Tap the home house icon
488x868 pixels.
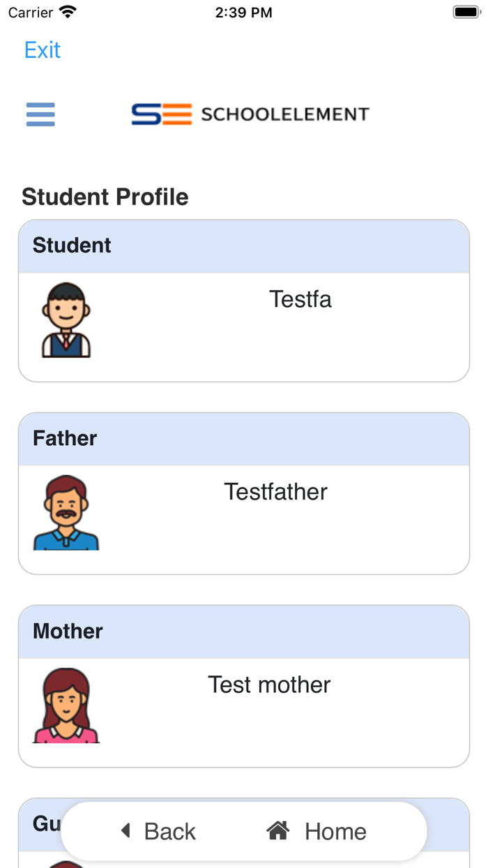(x=278, y=830)
